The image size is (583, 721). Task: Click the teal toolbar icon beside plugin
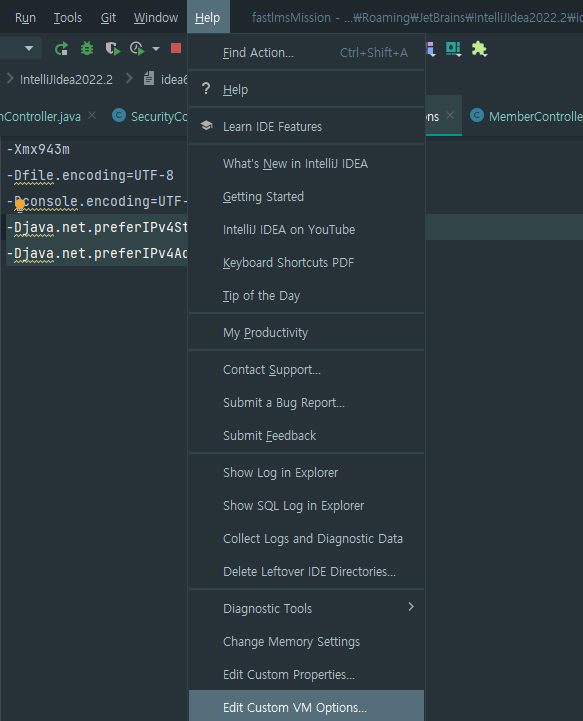tap(453, 48)
